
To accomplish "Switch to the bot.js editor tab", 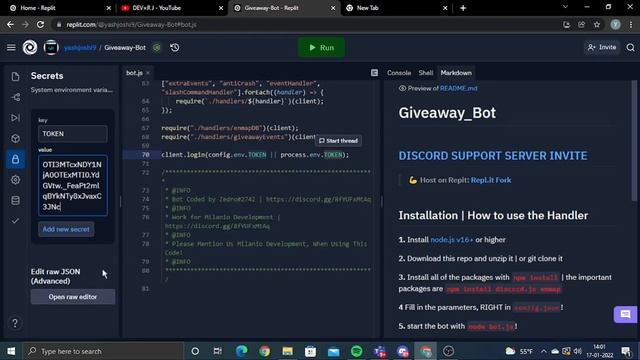I will [x=134, y=73].
